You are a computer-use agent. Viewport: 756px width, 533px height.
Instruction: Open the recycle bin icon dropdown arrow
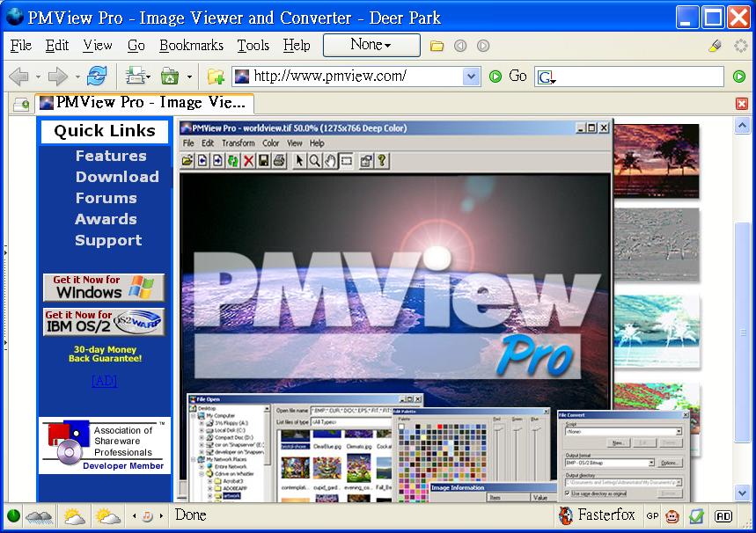pos(189,77)
